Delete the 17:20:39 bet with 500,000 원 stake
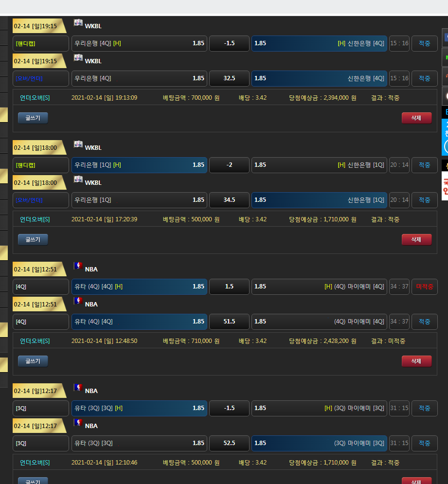 click(416, 239)
